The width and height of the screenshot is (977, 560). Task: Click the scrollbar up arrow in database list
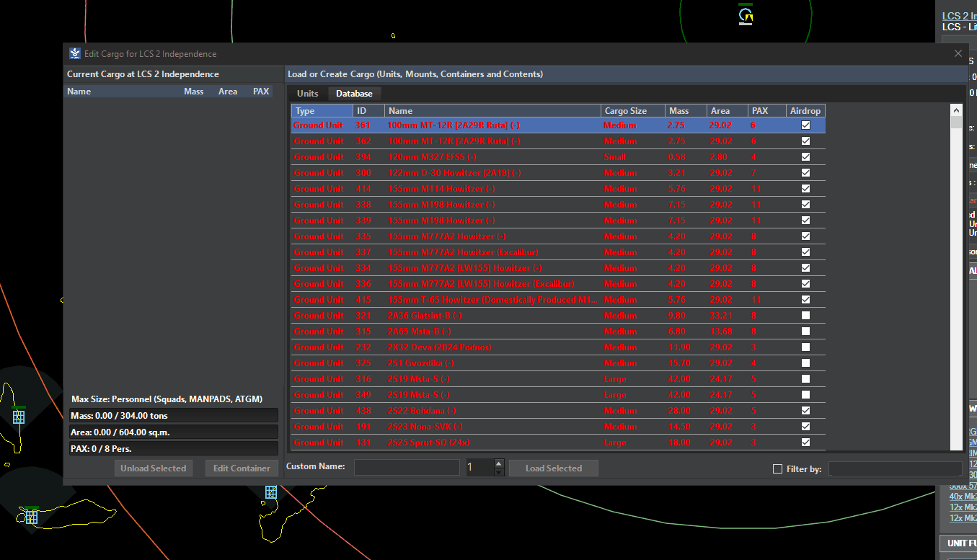pyautogui.click(x=956, y=111)
